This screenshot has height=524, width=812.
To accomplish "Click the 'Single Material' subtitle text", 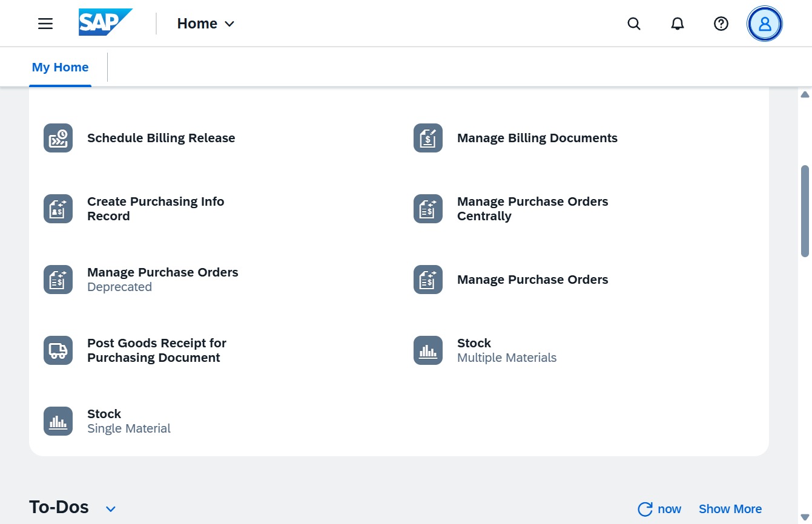I will [x=129, y=428].
